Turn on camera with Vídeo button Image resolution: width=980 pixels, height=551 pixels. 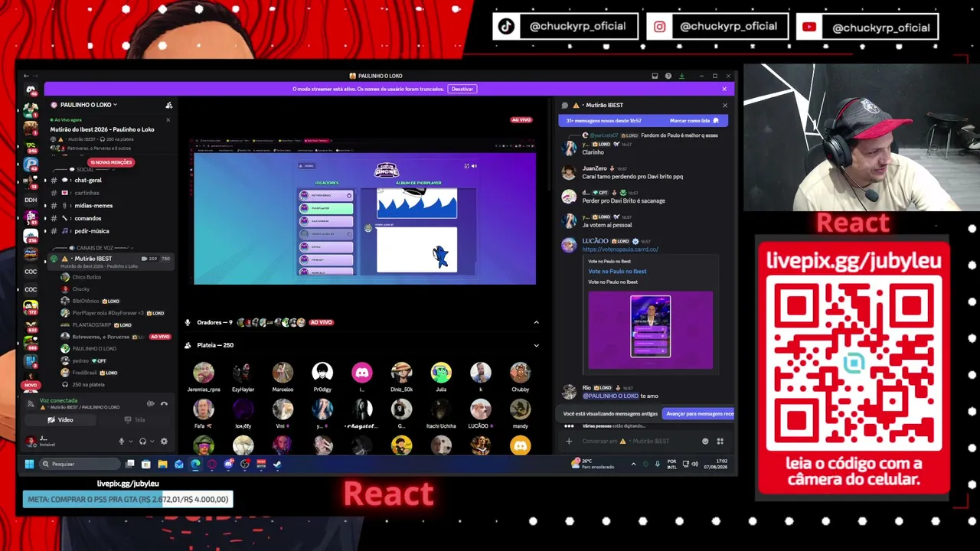60,419
